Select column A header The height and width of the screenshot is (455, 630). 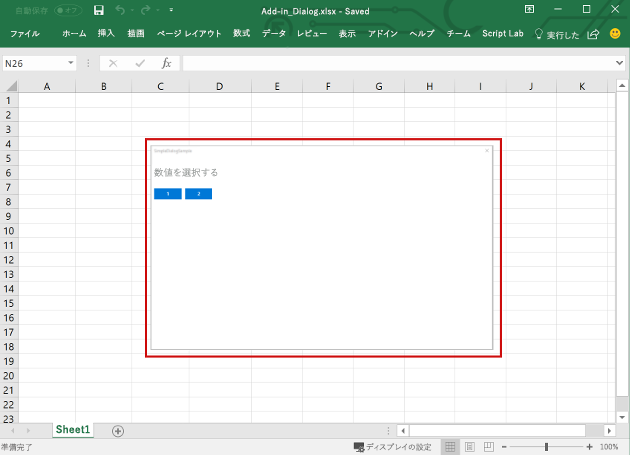[x=47, y=86]
